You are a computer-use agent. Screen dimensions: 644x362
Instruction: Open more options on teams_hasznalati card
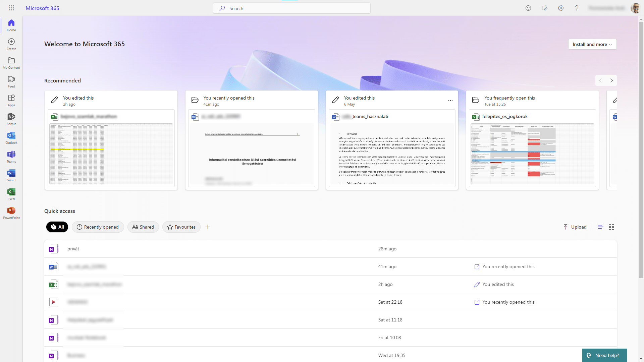click(450, 100)
